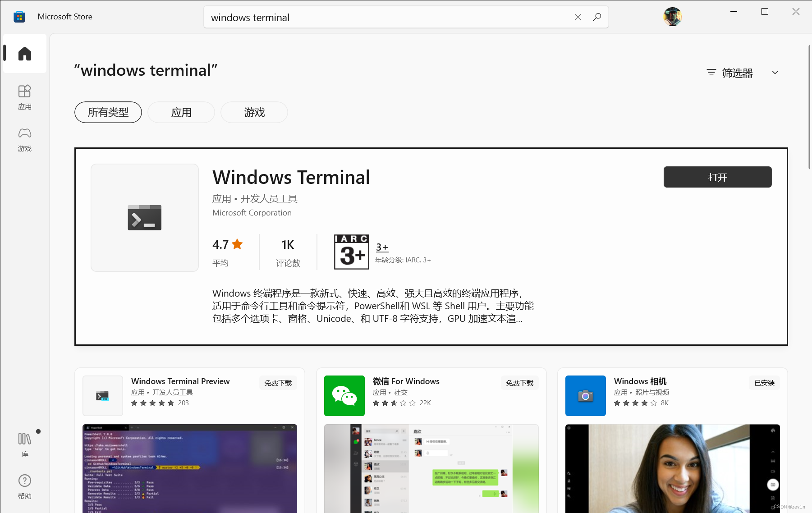This screenshot has width=812, height=513.
Task: Click the green WeChat app icon
Action: [x=344, y=396]
